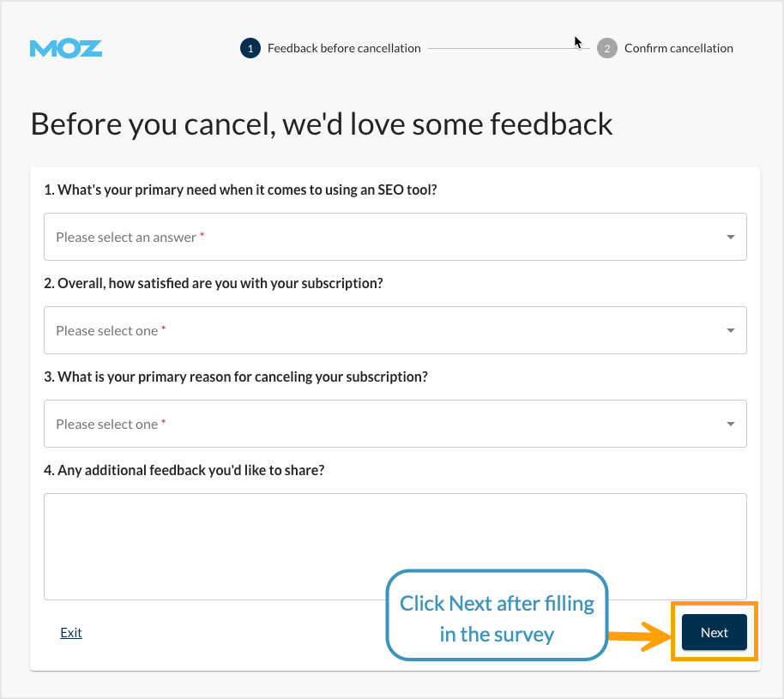Click the Exit link
The width and height of the screenshot is (784, 699).
[x=71, y=632]
